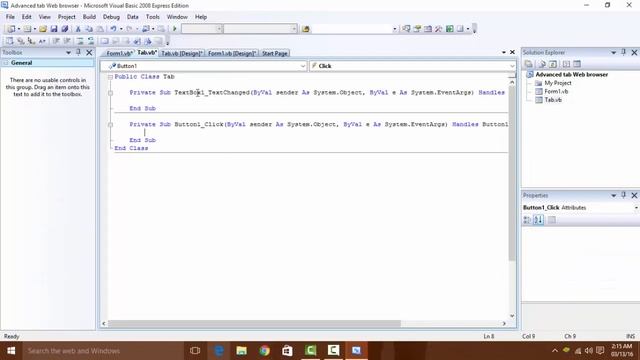The height and width of the screenshot is (360, 640).
Task: Open the File menu
Action: pos(10,17)
